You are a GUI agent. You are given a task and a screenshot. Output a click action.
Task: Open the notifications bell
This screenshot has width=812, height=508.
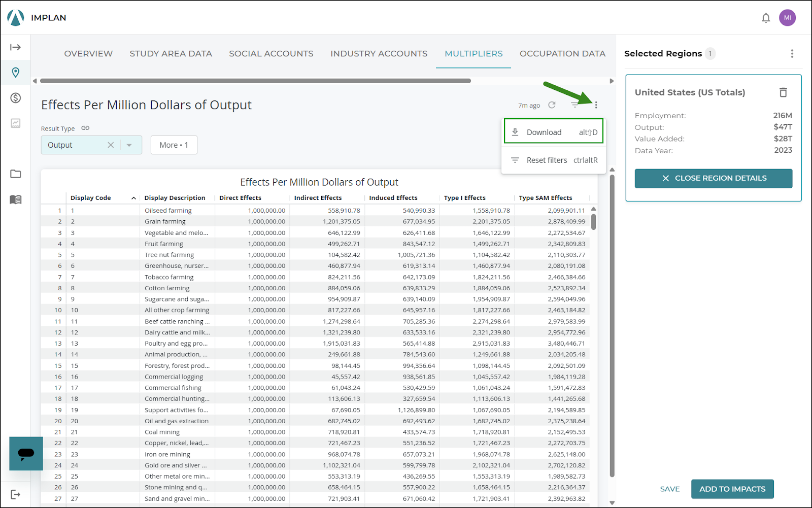[x=766, y=18]
